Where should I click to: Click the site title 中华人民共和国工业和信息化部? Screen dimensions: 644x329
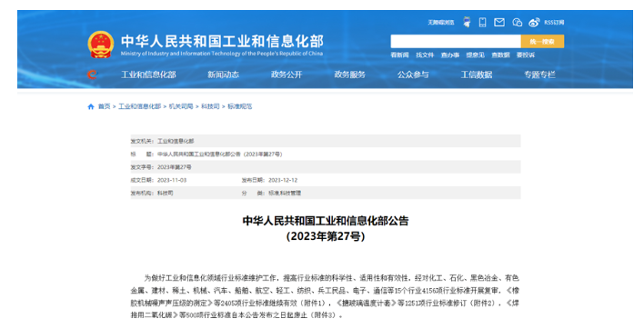(x=222, y=42)
